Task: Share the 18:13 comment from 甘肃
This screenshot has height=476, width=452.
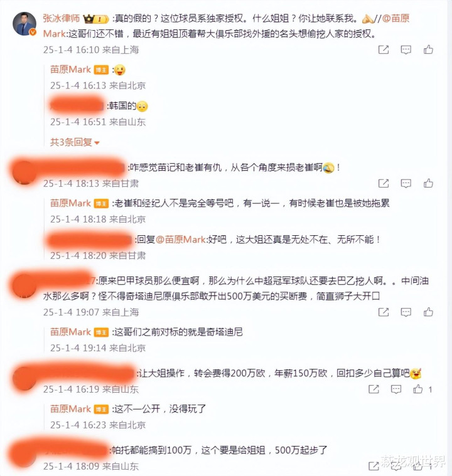Action: point(384,183)
